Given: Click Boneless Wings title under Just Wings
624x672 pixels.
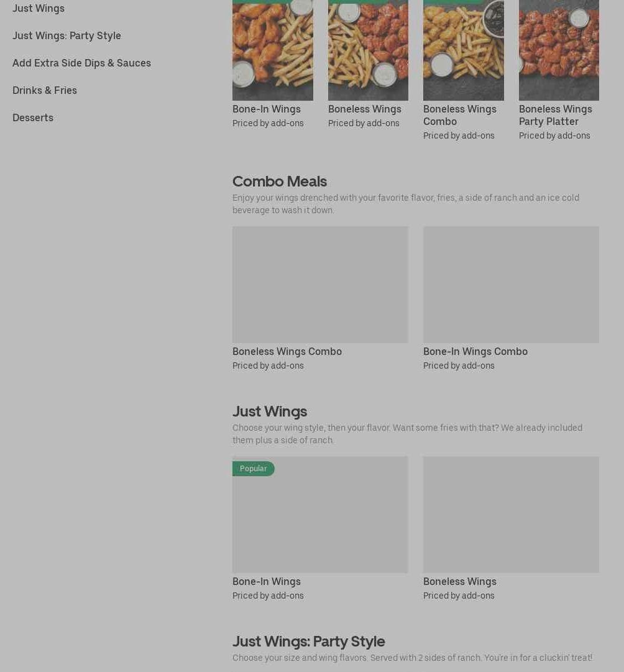Looking at the screenshot, I should click(x=459, y=582).
